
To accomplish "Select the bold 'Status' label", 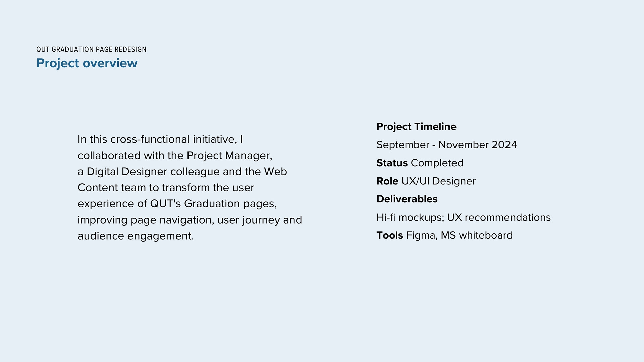I will 392,163.
